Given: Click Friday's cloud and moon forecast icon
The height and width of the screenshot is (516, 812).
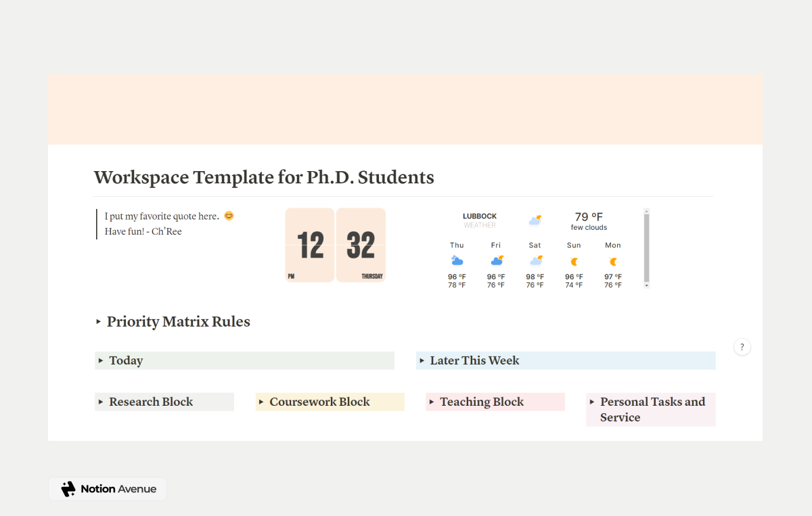Looking at the screenshot, I should (x=496, y=260).
